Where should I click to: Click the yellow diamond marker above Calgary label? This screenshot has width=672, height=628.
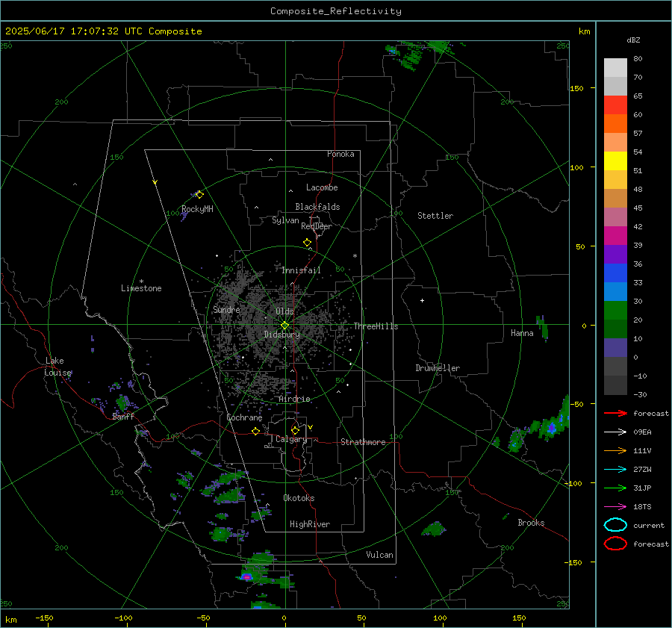[295, 430]
